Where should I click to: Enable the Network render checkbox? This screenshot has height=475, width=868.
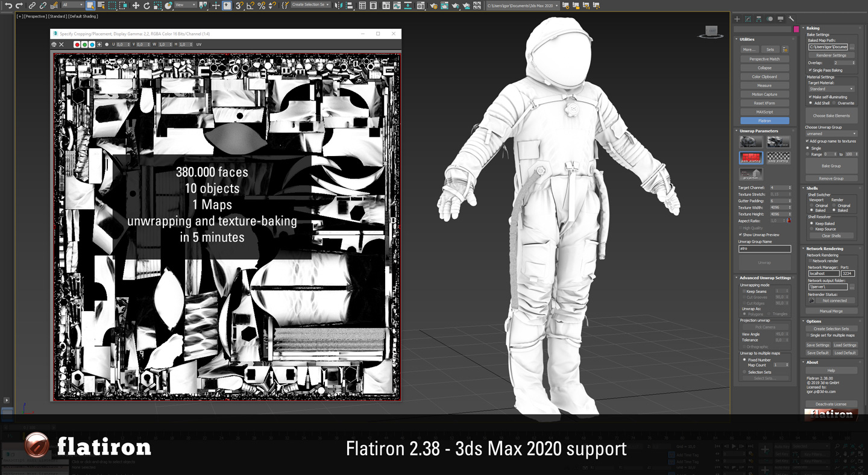point(810,261)
